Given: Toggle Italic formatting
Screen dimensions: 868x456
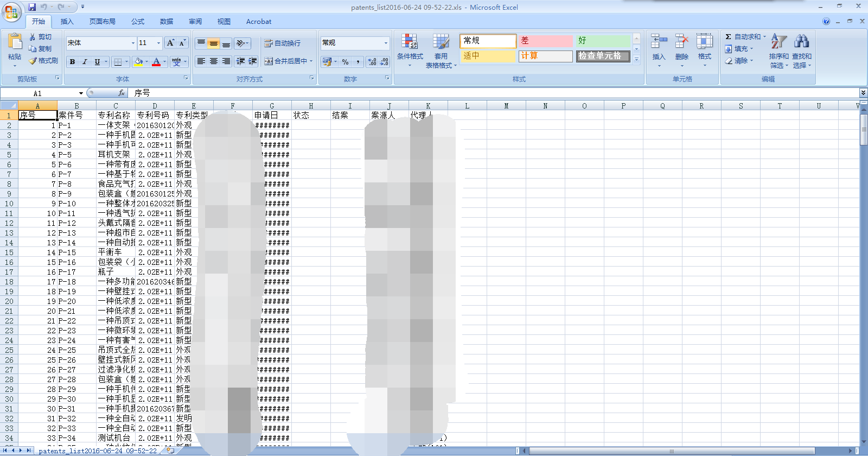Looking at the screenshot, I should [85, 62].
